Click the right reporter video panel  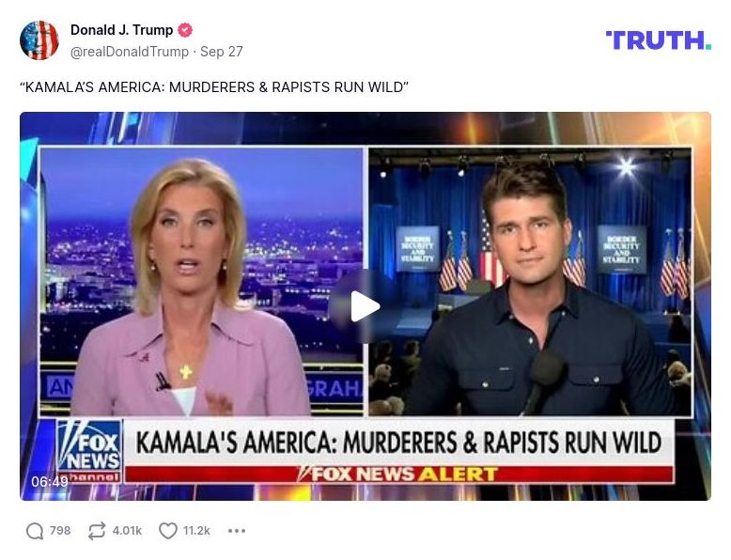(530, 282)
